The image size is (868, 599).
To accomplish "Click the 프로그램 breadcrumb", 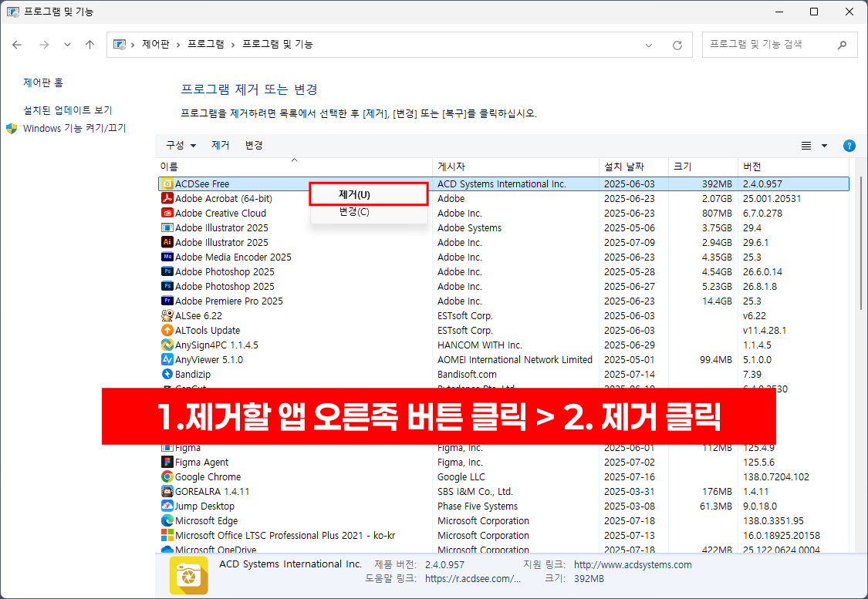I will tap(205, 44).
